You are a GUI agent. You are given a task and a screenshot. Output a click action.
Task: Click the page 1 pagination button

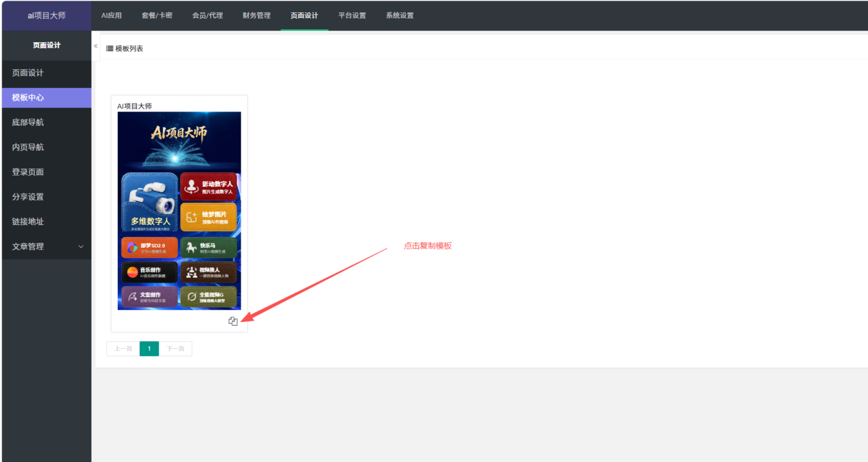(149, 349)
